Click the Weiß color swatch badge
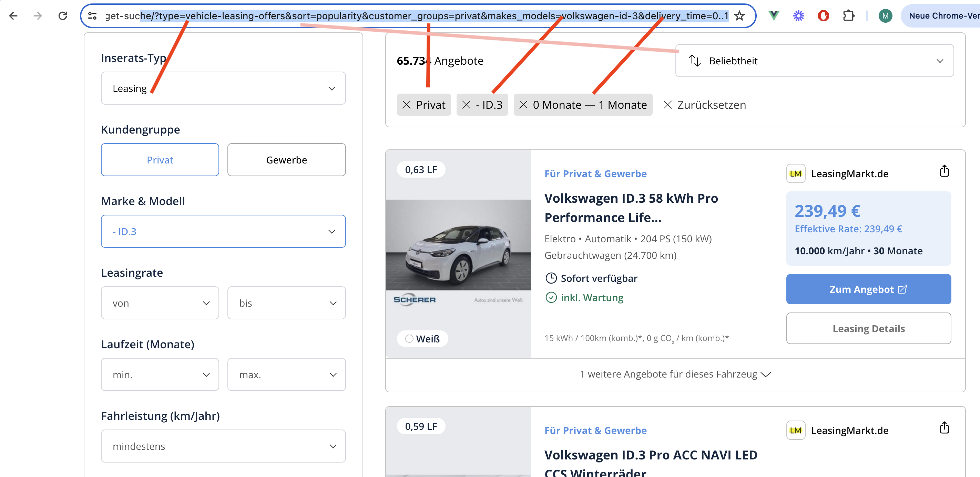980x477 pixels. click(422, 339)
